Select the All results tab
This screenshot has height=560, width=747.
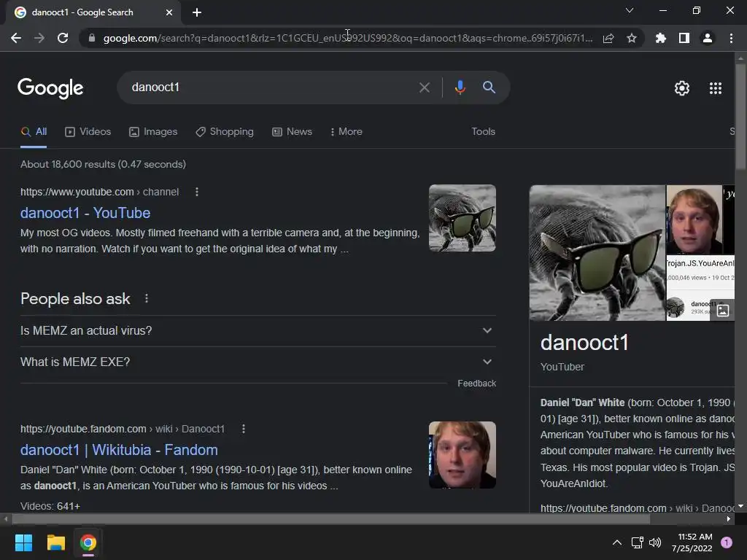(x=34, y=132)
